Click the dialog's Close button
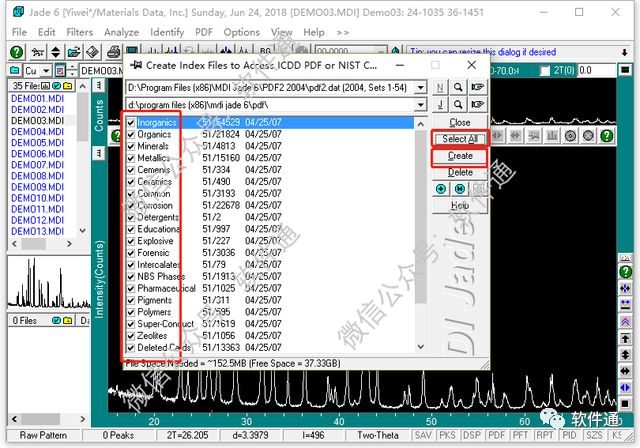Screen dimensions: 640x448 point(460,122)
